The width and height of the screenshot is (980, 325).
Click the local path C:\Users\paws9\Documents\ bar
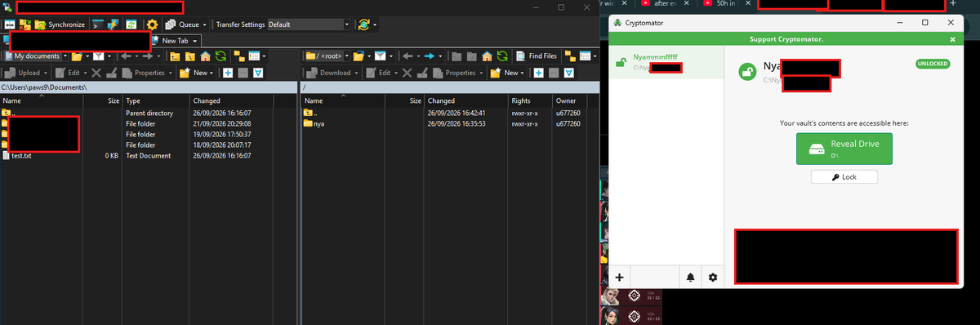[148, 87]
